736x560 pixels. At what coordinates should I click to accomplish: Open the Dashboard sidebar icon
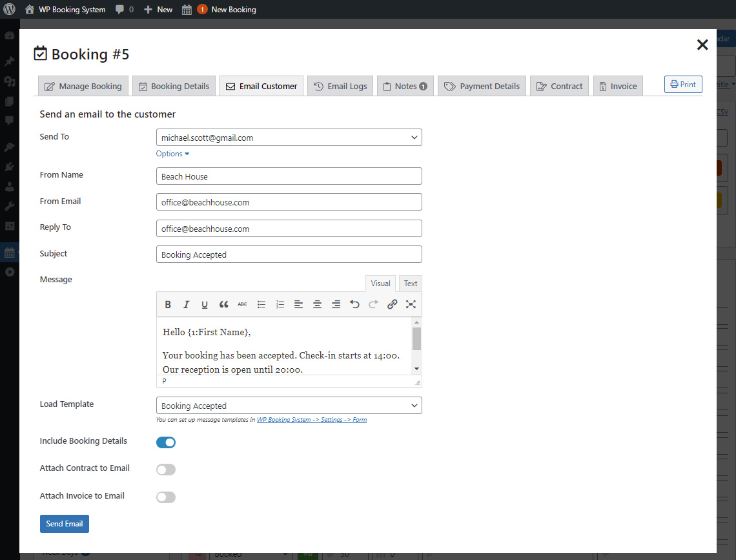(10, 36)
